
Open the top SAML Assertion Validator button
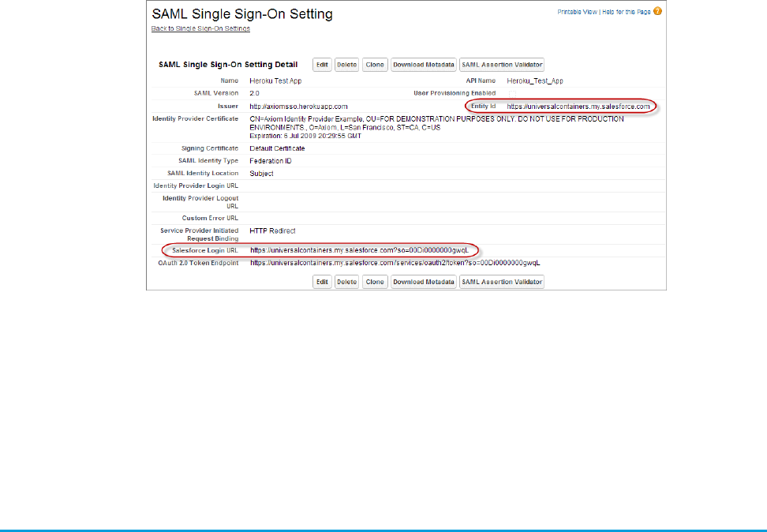(502, 65)
